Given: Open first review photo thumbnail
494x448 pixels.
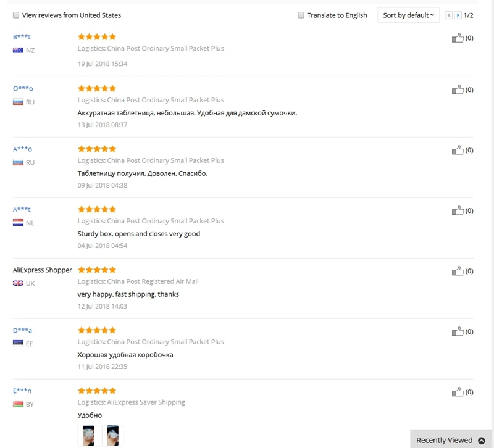Looking at the screenshot, I should coord(88,436).
